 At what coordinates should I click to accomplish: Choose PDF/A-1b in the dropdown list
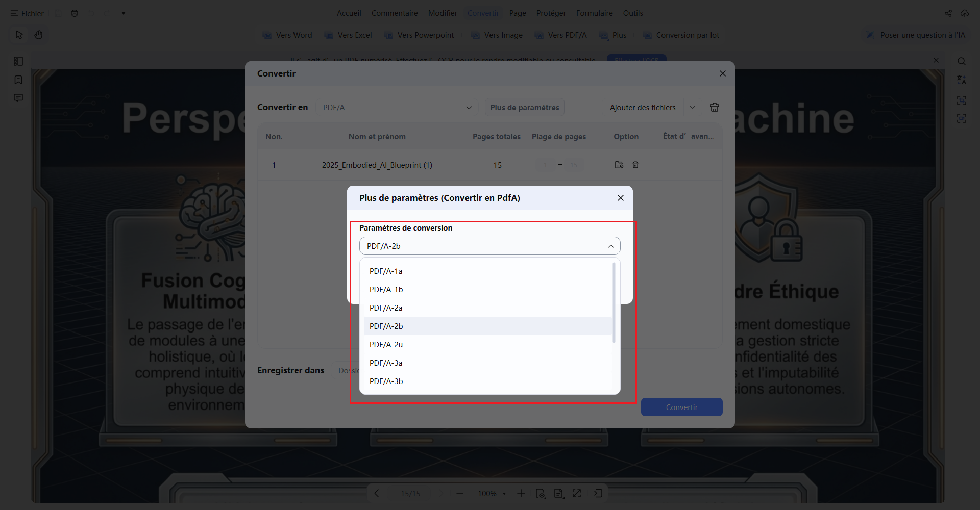click(487, 289)
